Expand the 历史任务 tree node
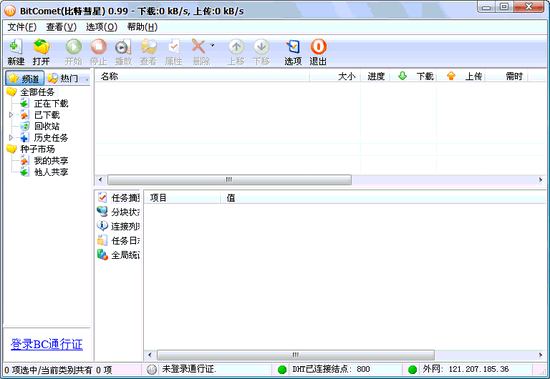Image resolution: width=550 pixels, height=379 pixels. (x=11, y=138)
